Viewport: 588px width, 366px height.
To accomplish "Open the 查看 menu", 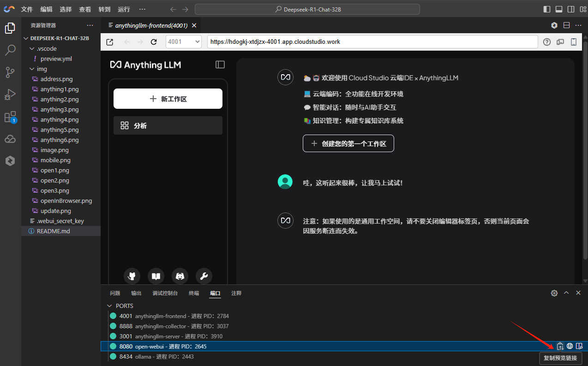I will coord(85,9).
